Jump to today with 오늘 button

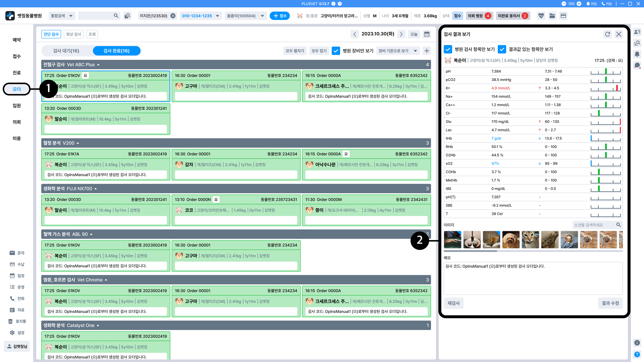pyautogui.click(x=414, y=34)
